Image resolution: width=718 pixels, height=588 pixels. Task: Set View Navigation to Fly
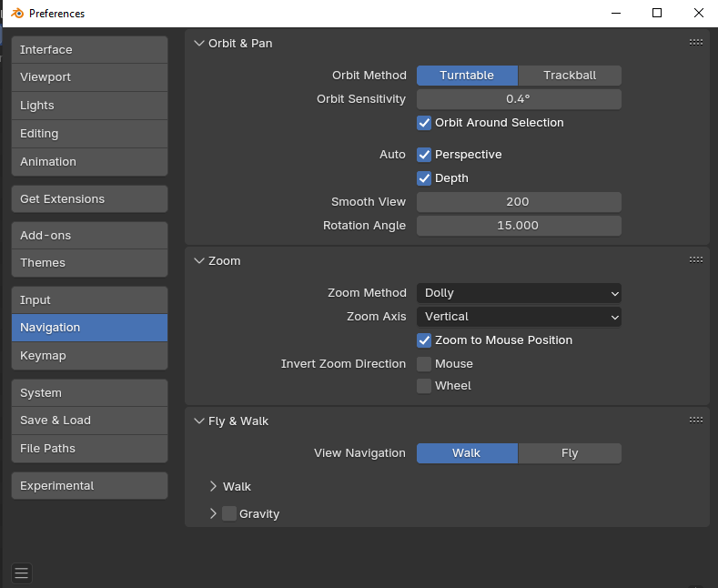(570, 453)
